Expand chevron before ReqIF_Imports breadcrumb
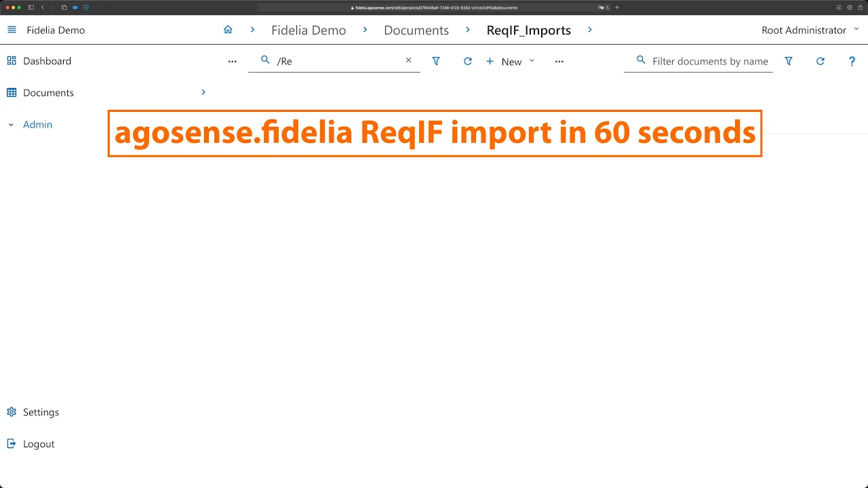868x488 pixels. 468,30
